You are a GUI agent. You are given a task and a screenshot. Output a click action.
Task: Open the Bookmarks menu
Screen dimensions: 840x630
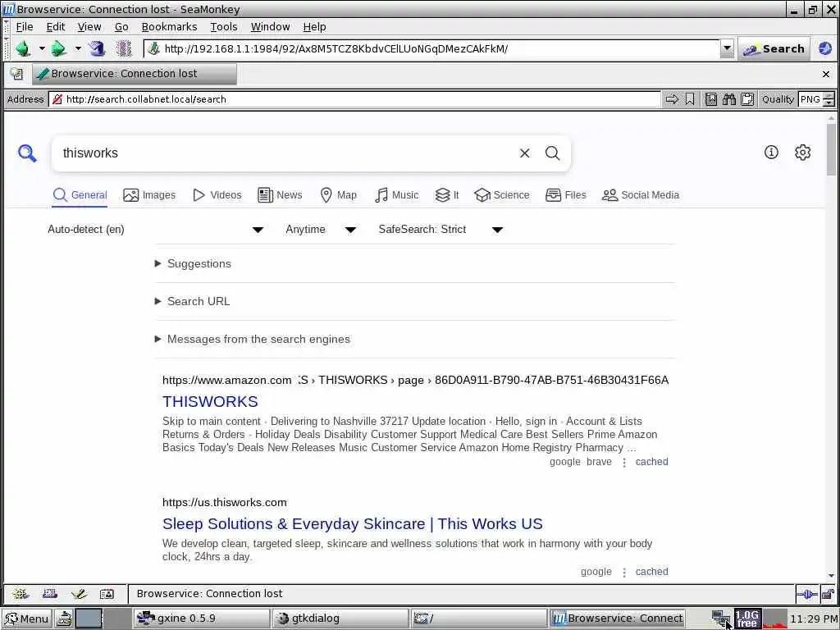[169, 27]
